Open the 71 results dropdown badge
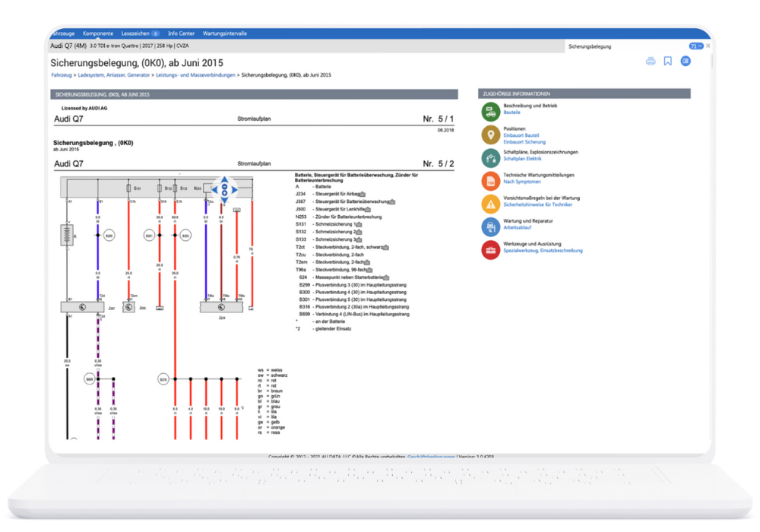Viewport: 760px width, 532px height. 696,46
